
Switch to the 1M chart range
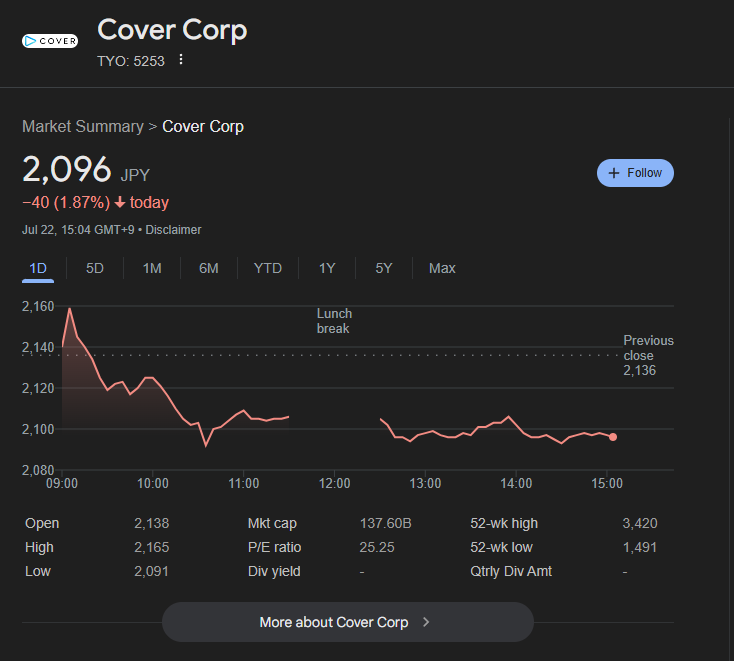pyautogui.click(x=152, y=268)
